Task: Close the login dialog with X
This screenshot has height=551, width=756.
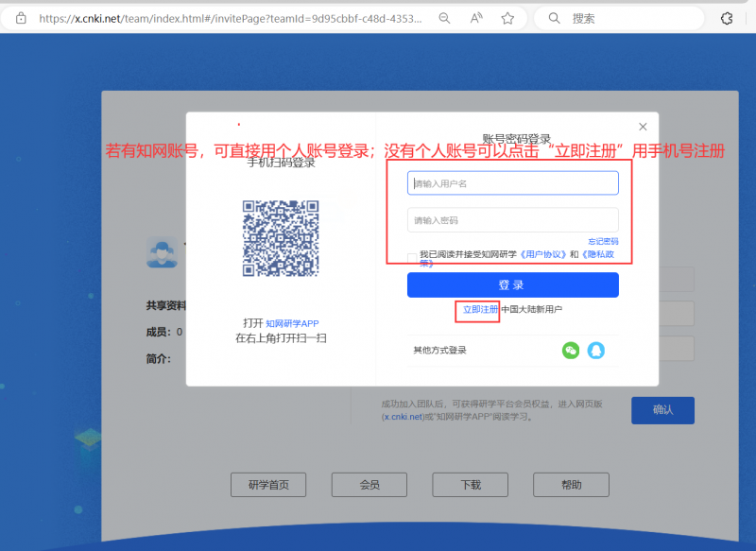Action: (643, 127)
